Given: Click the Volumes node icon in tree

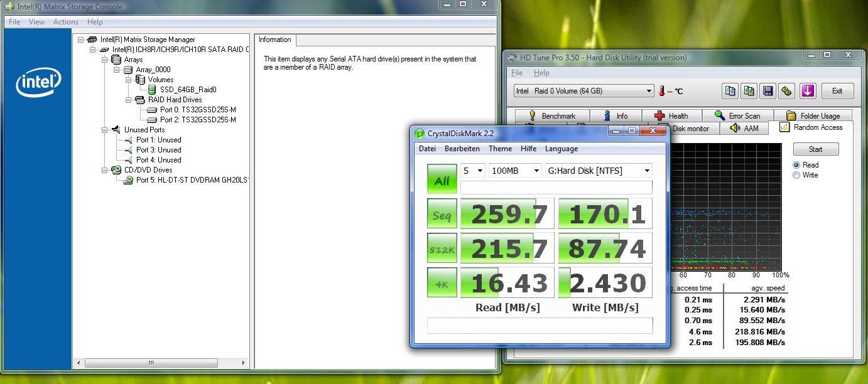Looking at the screenshot, I should [140, 80].
